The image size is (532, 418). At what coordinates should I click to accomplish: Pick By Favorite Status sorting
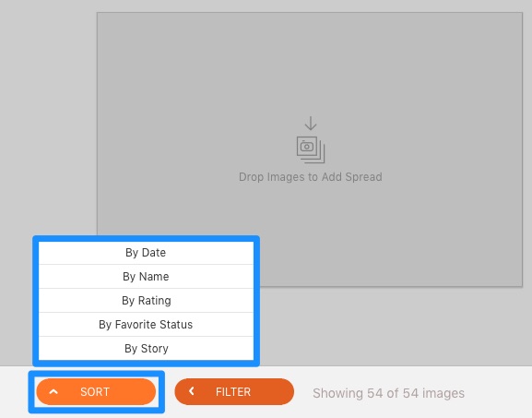pos(146,324)
